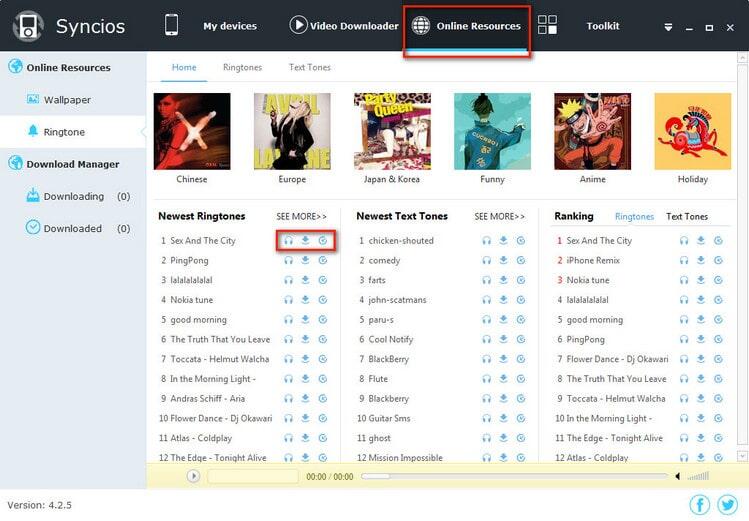Click the scrollbar up arrow
Image resolution: width=749 pixels, height=521 pixels.
pos(742,58)
